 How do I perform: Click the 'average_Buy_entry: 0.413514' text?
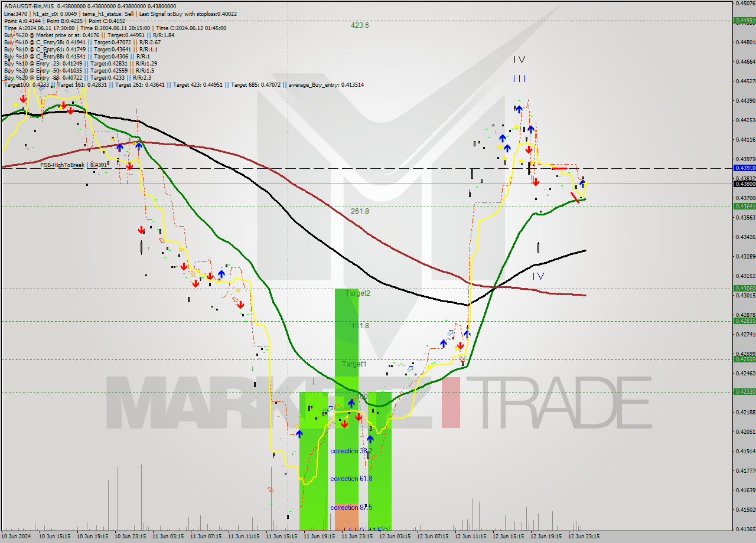click(x=326, y=85)
